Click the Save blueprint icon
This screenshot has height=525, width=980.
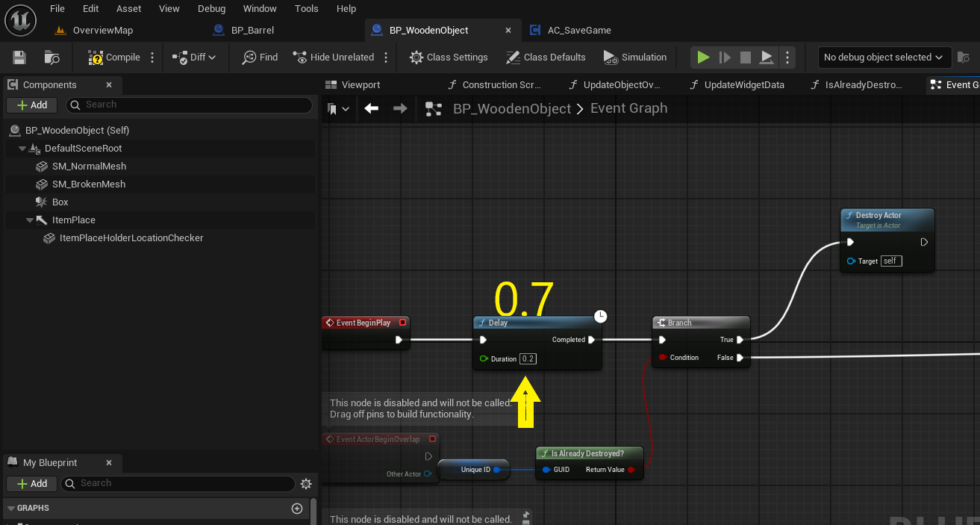pyautogui.click(x=19, y=58)
